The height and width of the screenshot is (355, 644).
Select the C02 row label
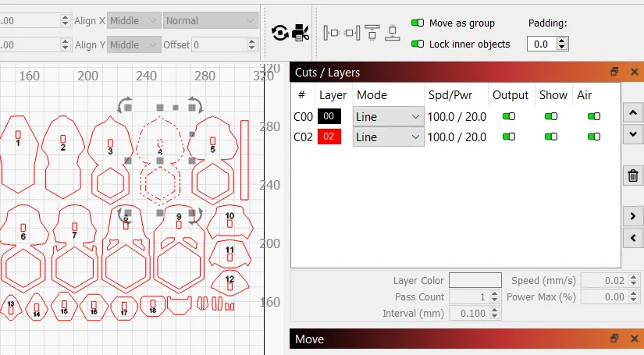303,137
